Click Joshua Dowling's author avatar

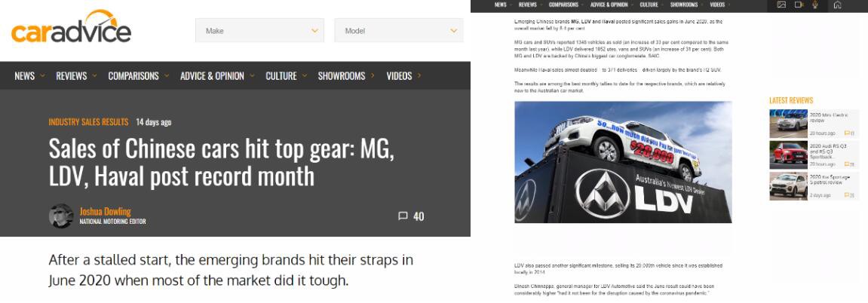tap(61, 216)
